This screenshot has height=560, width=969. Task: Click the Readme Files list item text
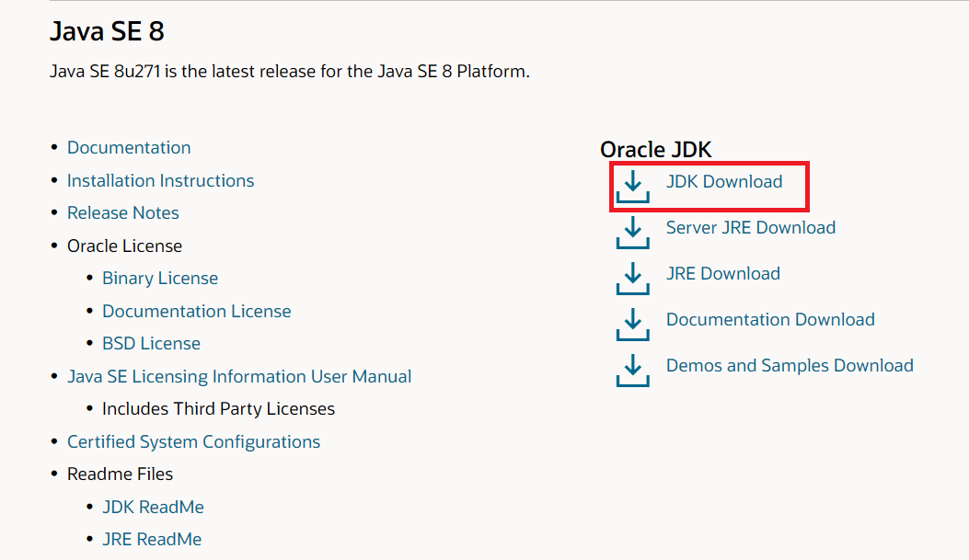pyautogui.click(x=120, y=474)
